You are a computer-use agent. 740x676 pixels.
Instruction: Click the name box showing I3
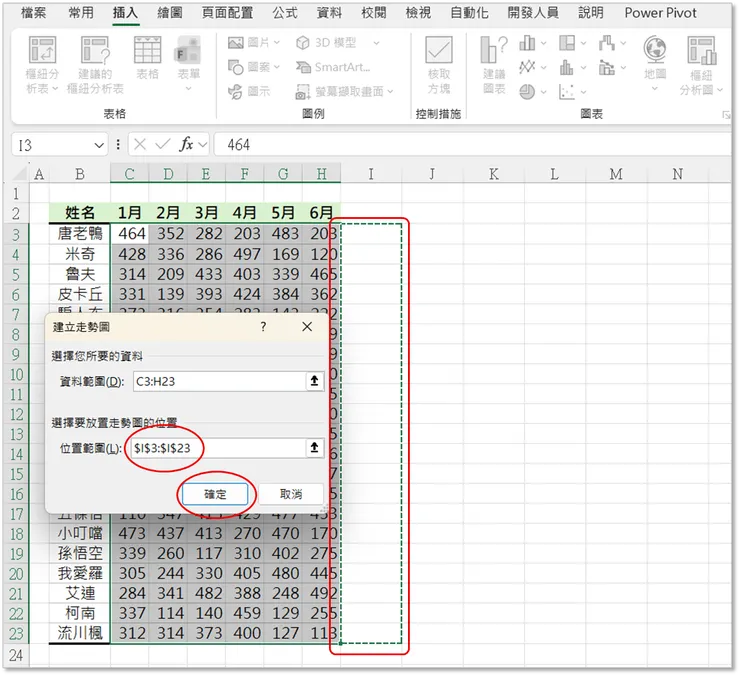(52, 145)
